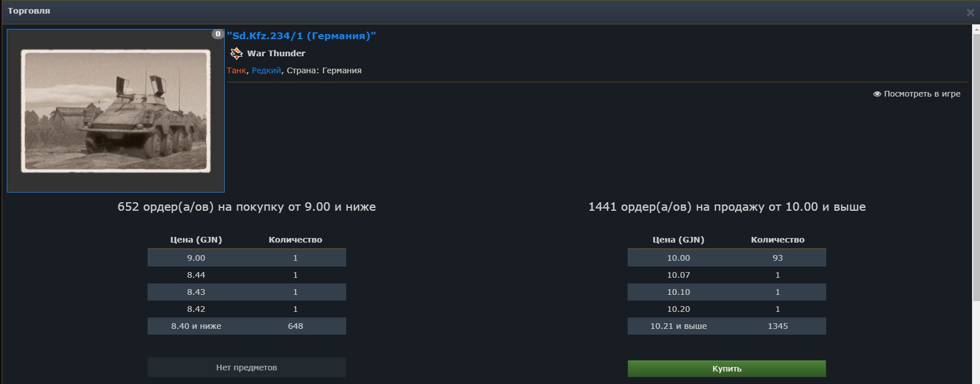Select the 10.07 sell order price
980x384 pixels.
[x=679, y=275]
